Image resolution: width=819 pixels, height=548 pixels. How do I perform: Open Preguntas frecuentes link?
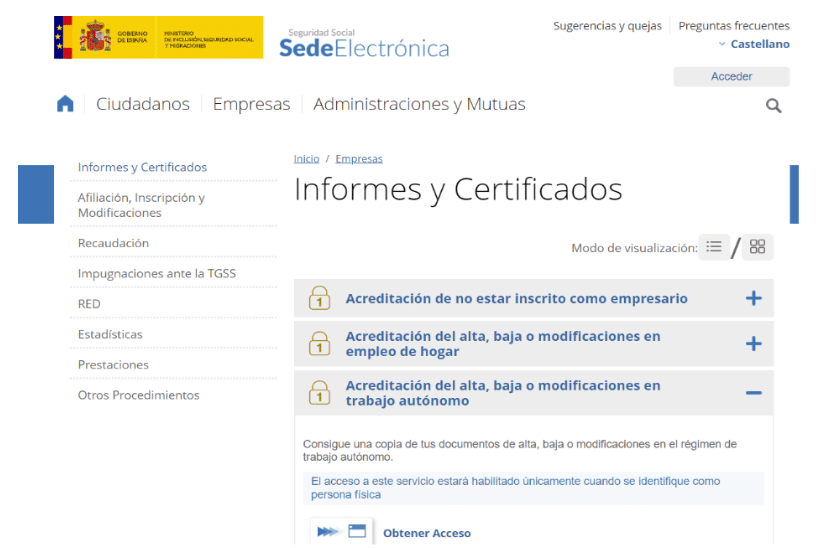point(733,26)
